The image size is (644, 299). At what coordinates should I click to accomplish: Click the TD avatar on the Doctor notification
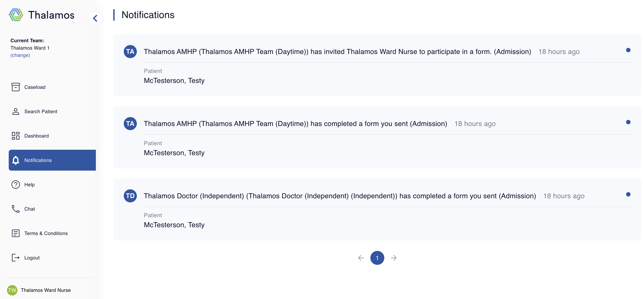pos(130,196)
